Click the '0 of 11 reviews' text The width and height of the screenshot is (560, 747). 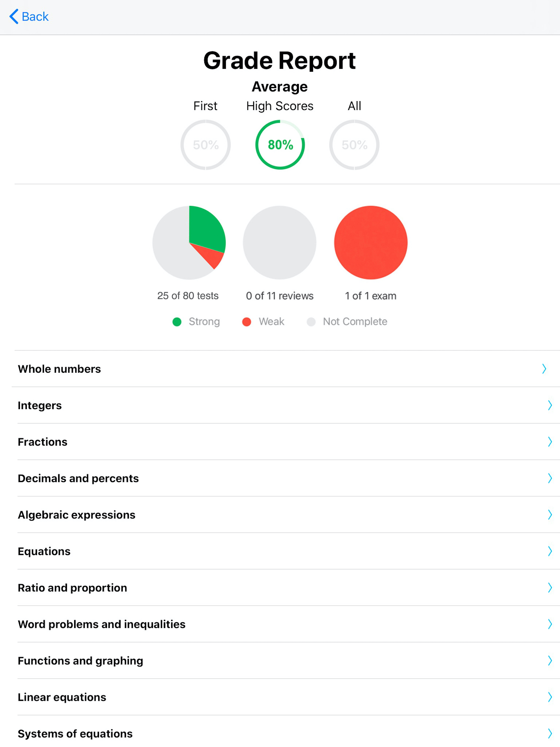pos(280,296)
